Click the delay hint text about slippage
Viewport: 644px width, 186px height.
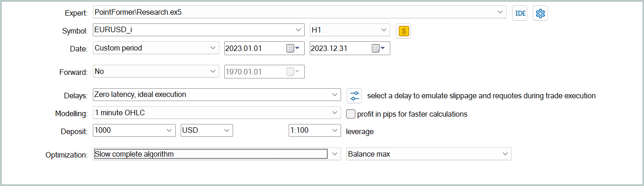coord(481,96)
